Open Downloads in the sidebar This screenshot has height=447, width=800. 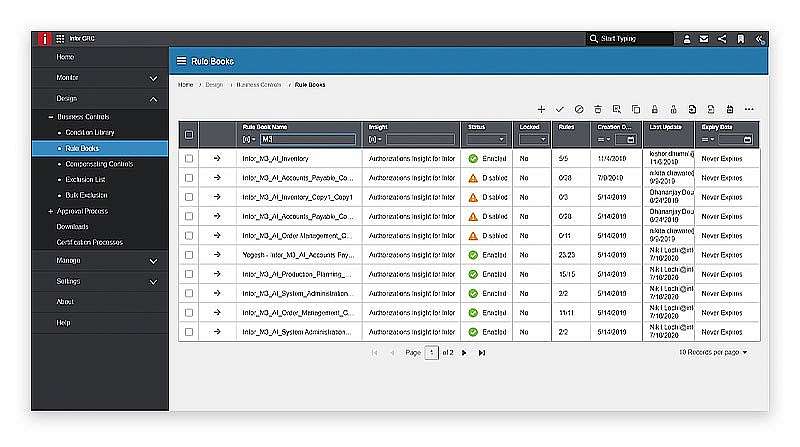click(72, 227)
